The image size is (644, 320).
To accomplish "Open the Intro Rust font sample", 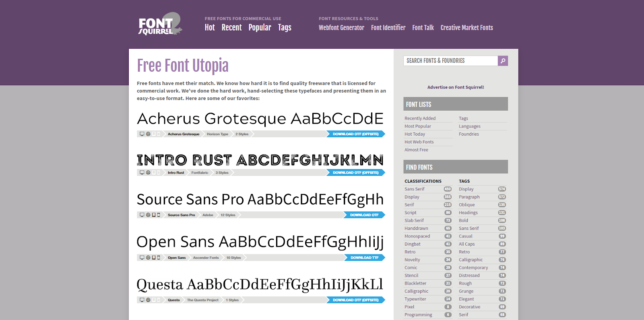I will 260,160.
